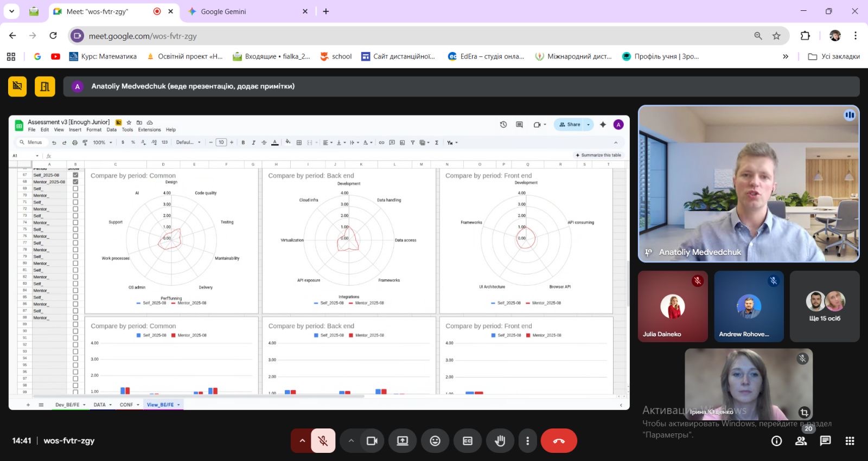Open the meeting details info icon

click(x=777, y=441)
